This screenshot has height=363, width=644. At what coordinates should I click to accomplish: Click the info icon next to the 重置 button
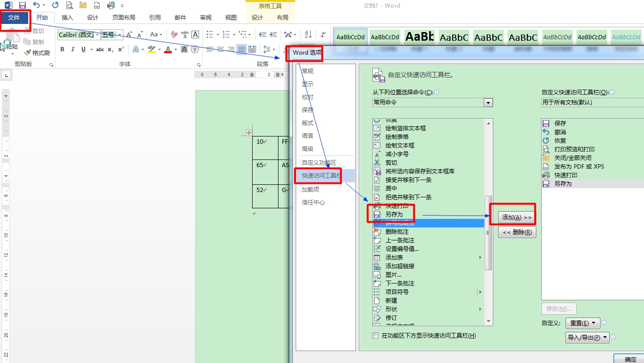point(604,323)
